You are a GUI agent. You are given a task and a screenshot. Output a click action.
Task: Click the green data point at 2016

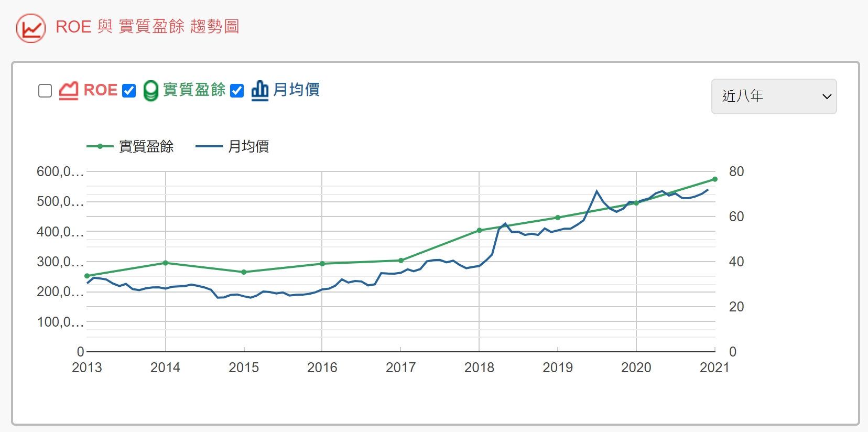[322, 264]
